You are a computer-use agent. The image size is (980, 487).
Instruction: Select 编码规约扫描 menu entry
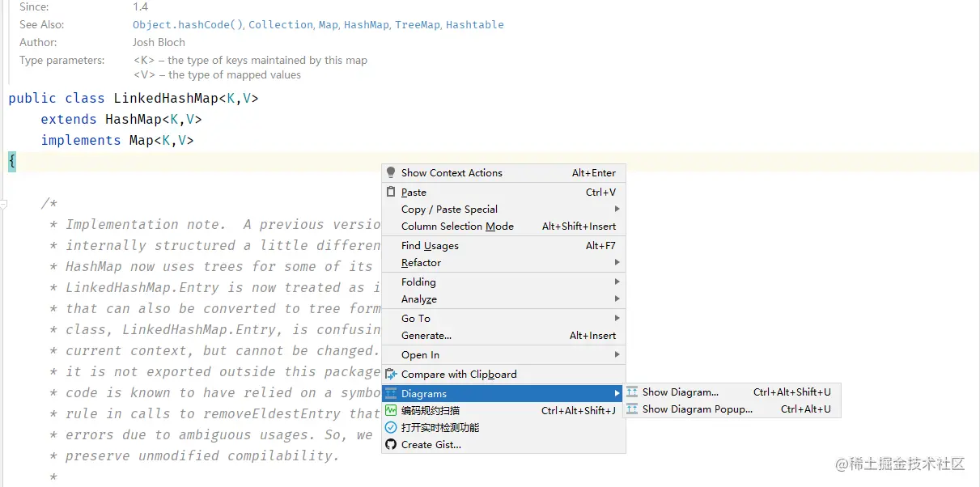pos(503,410)
